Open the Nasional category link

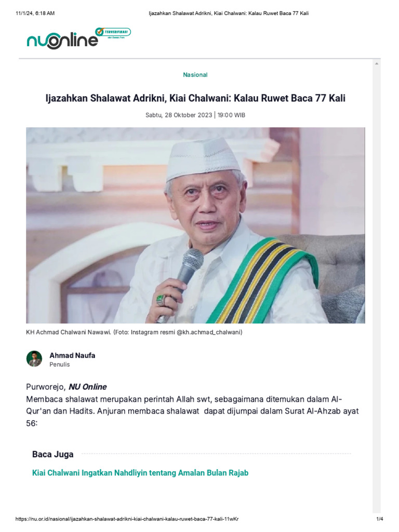(195, 75)
